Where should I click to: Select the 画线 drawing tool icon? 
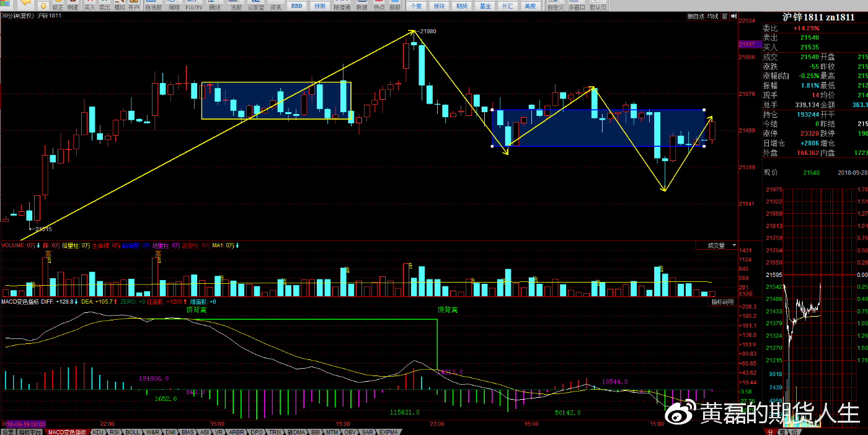pyautogui.click(x=215, y=6)
